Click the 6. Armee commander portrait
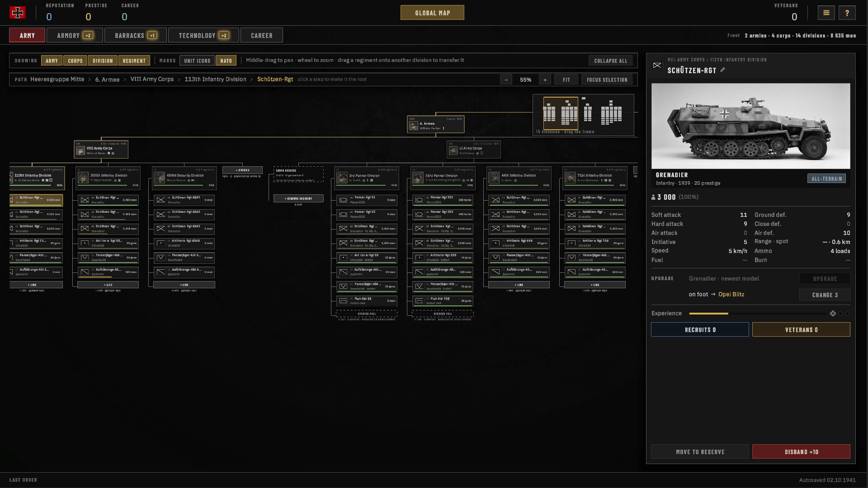This screenshot has width=868, height=488. pyautogui.click(x=413, y=126)
